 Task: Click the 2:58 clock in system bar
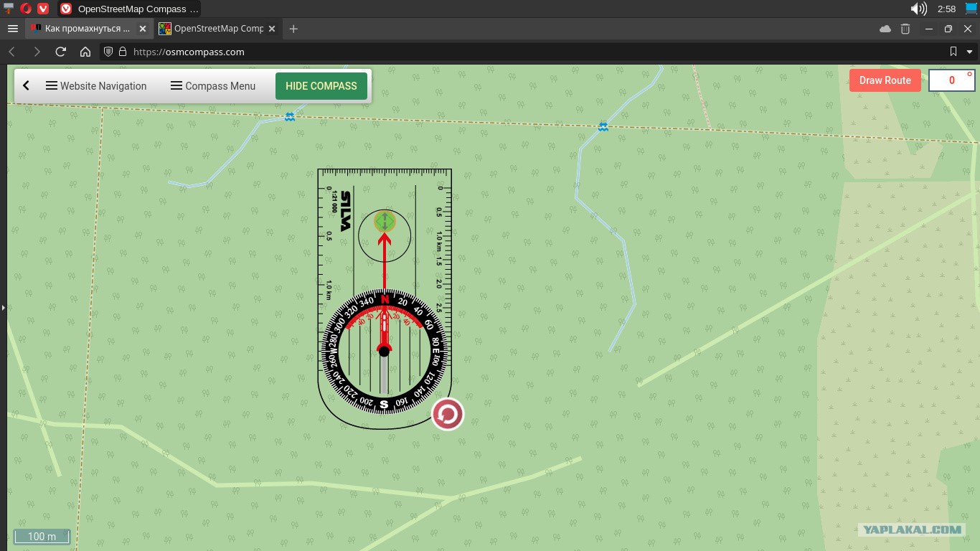pyautogui.click(x=946, y=9)
